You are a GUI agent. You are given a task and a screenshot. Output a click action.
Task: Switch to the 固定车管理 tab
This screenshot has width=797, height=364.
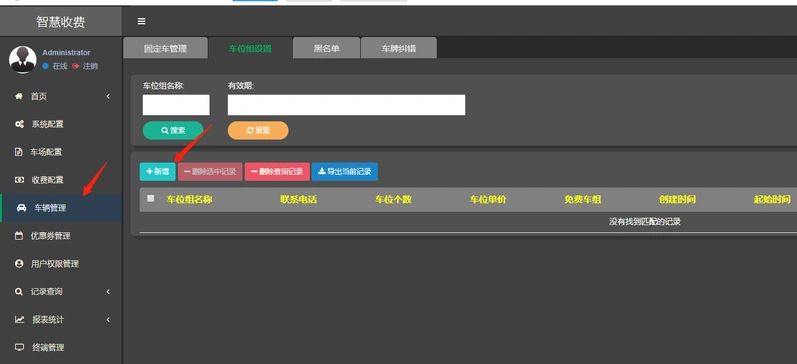click(165, 48)
